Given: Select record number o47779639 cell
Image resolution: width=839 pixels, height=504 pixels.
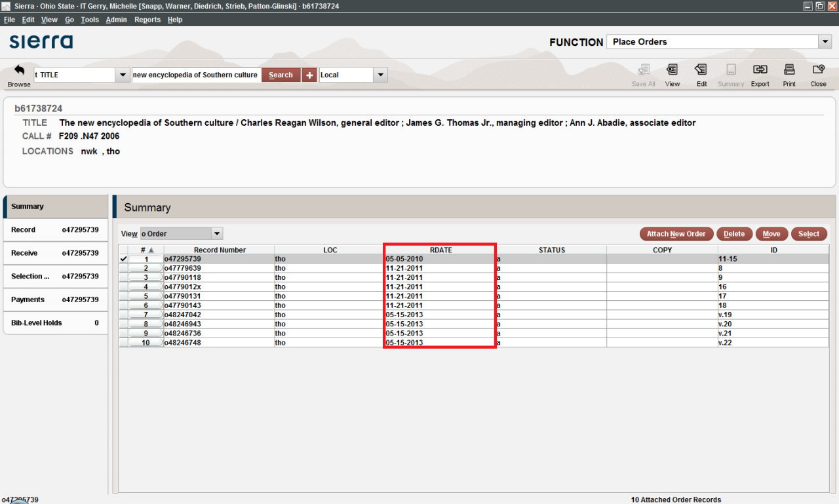Looking at the screenshot, I should pos(220,268).
